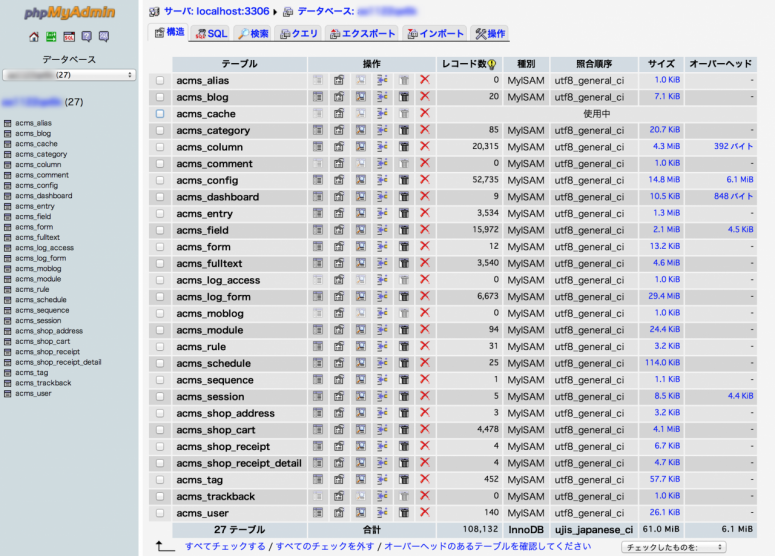Click the green logout icon in sidebar

(51, 37)
